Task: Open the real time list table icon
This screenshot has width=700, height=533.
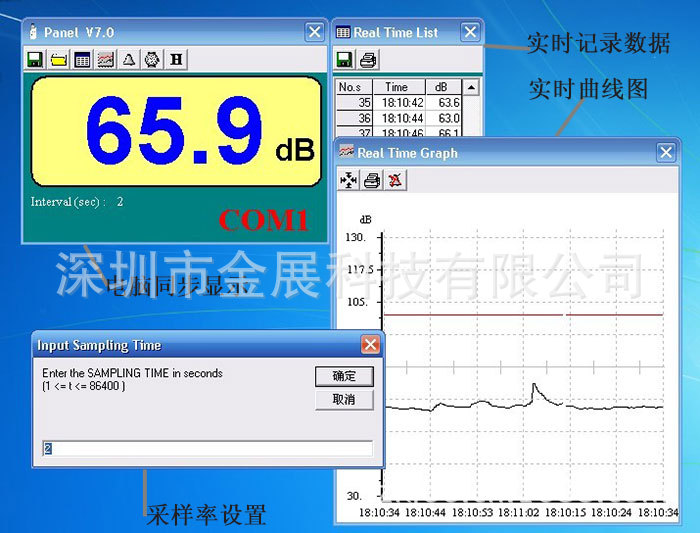Action: click(x=82, y=59)
